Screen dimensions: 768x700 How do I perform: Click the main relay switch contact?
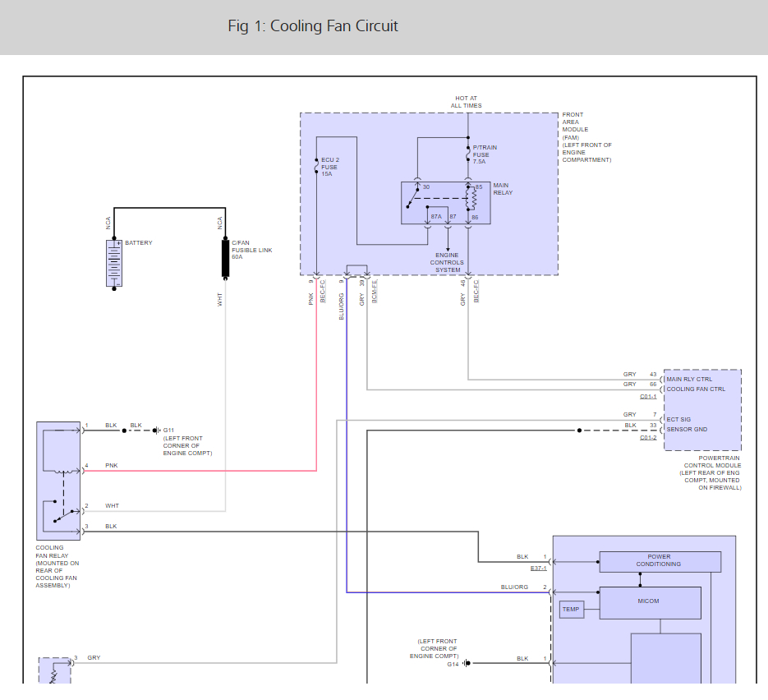pos(413,197)
